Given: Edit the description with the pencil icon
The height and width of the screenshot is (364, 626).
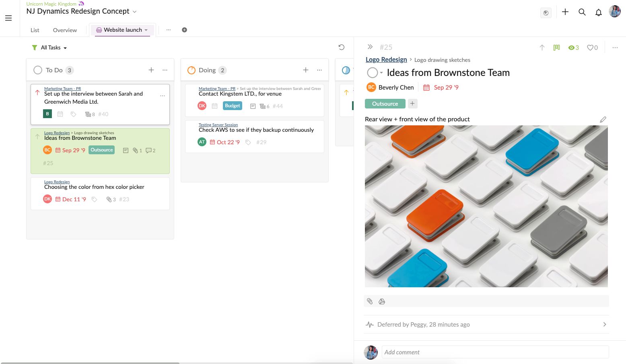Looking at the screenshot, I should click(603, 119).
